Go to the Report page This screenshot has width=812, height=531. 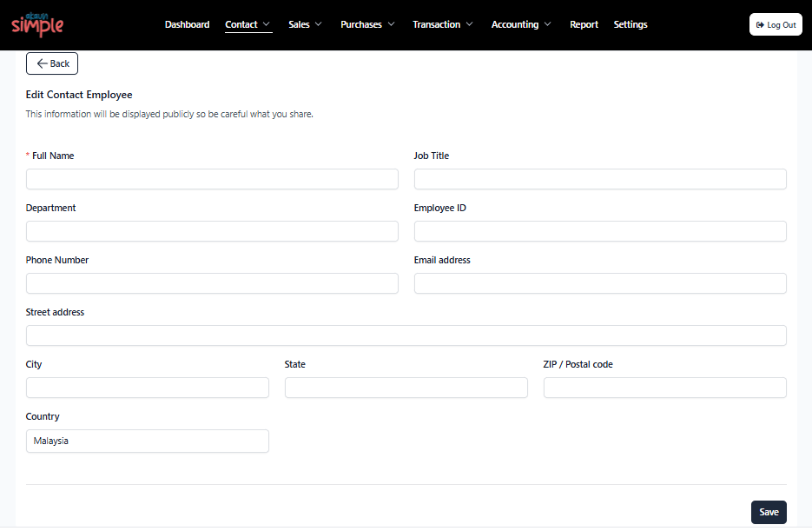tap(584, 24)
